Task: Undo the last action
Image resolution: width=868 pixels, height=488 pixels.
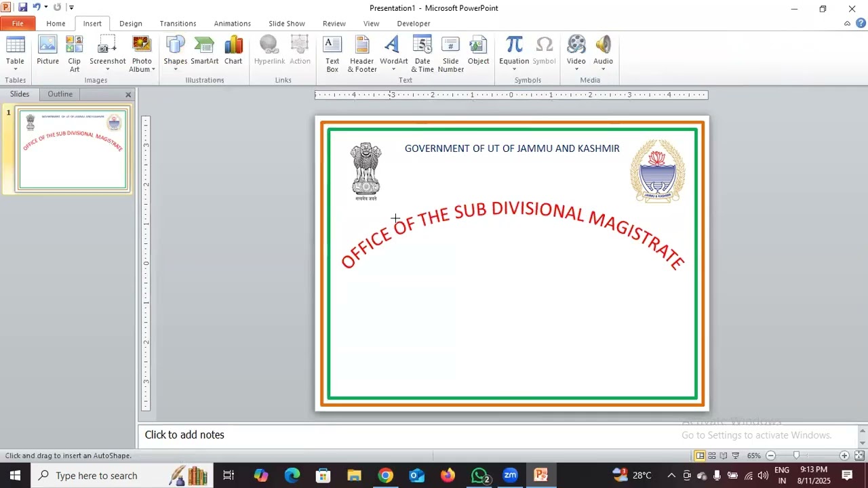Action: [x=36, y=7]
